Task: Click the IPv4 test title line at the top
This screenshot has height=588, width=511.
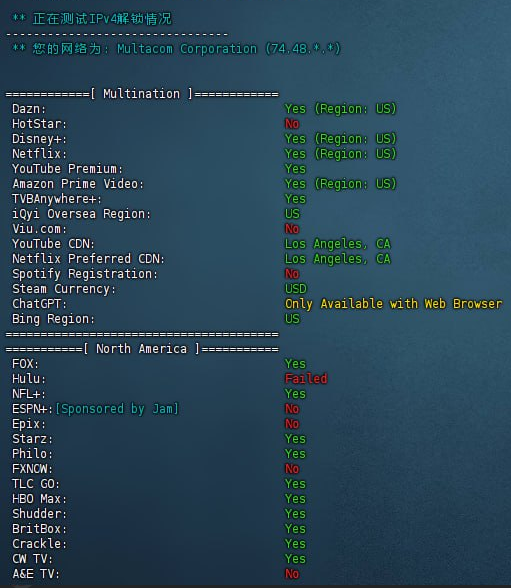Action: pos(92,19)
